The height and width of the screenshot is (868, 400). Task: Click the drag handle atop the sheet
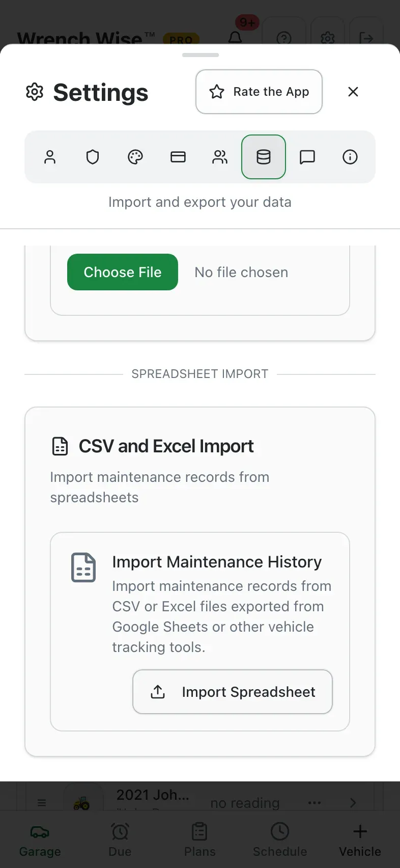201,55
